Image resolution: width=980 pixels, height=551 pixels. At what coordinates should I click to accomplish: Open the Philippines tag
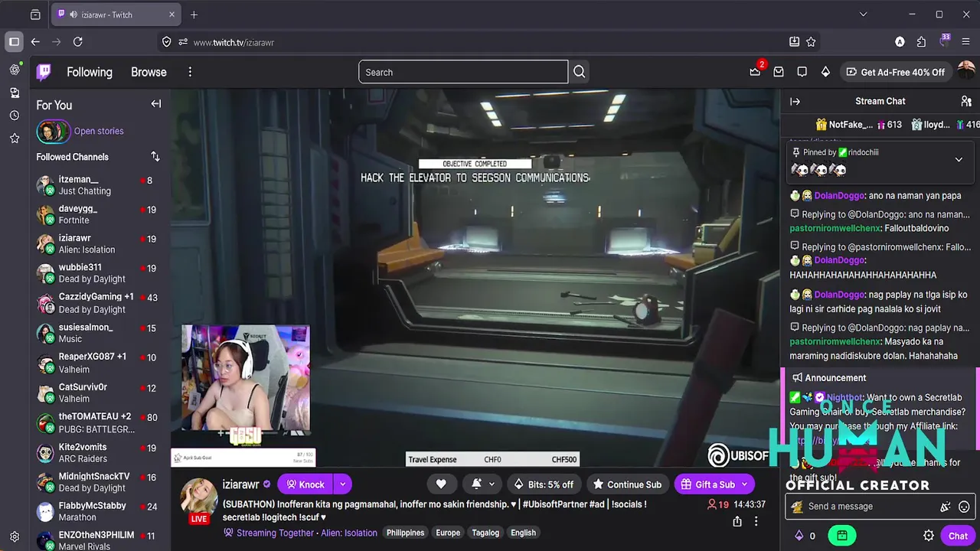pos(405,533)
